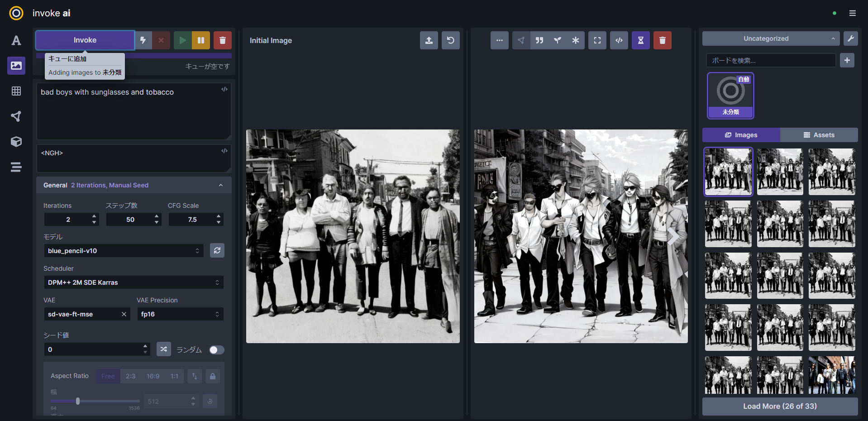Select the Free aspect ratio option
This screenshot has width=868, height=421.
click(x=108, y=376)
